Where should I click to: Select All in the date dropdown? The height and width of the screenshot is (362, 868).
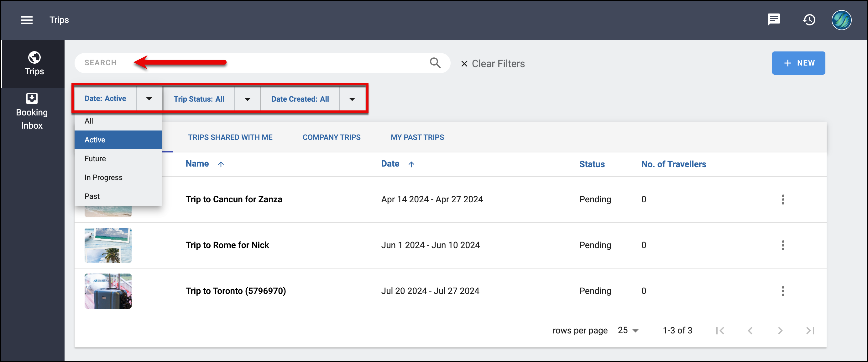click(118, 121)
